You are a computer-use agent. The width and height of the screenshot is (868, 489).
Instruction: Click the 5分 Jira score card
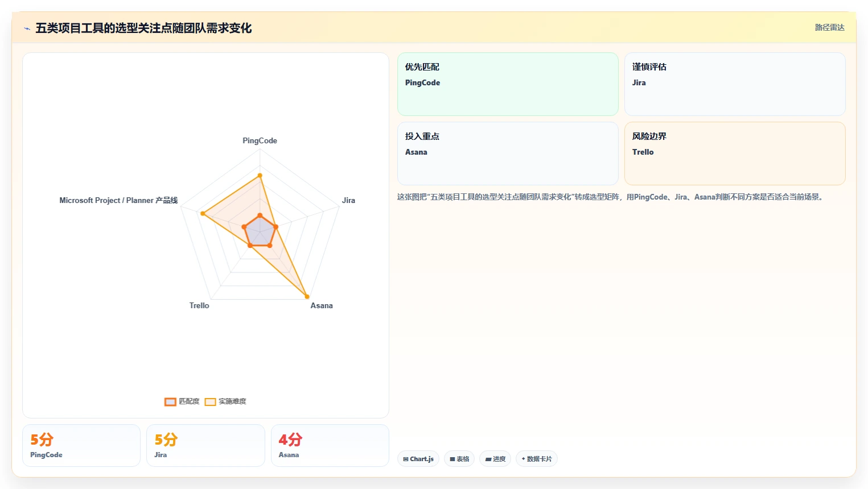click(205, 445)
